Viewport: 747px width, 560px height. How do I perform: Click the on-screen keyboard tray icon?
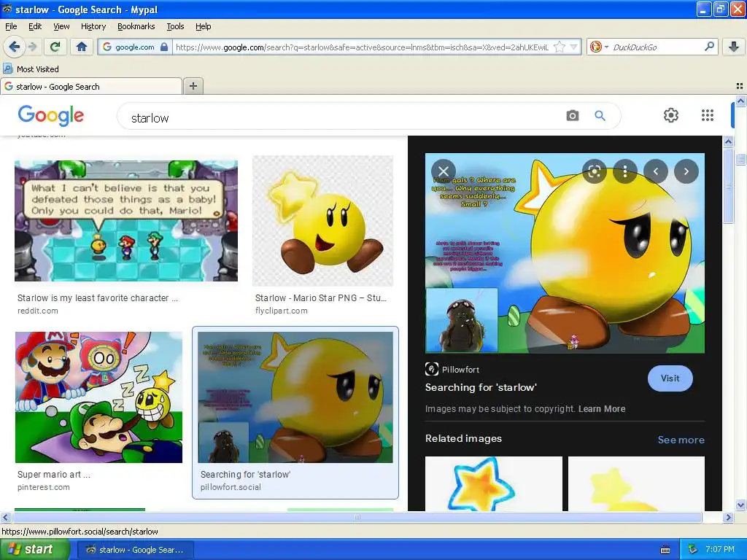(665, 550)
